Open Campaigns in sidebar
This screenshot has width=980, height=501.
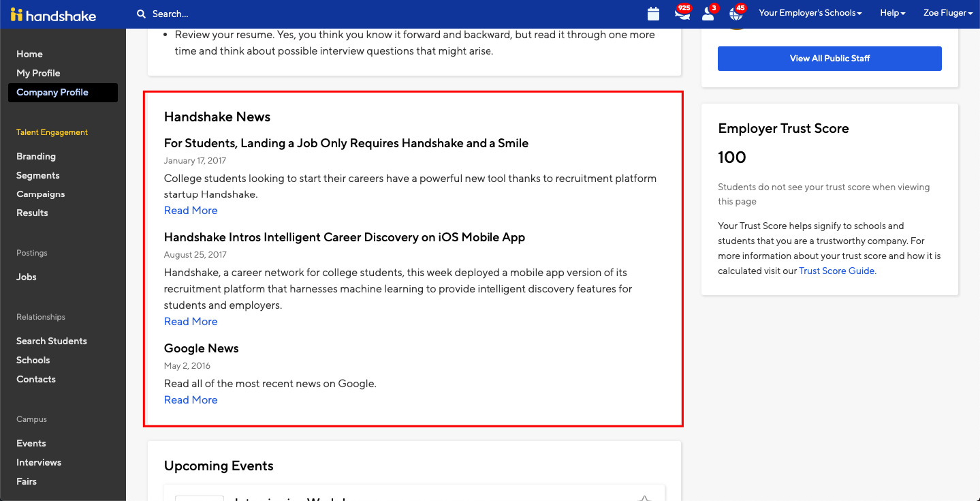pyautogui.click(x=41, y=194)
